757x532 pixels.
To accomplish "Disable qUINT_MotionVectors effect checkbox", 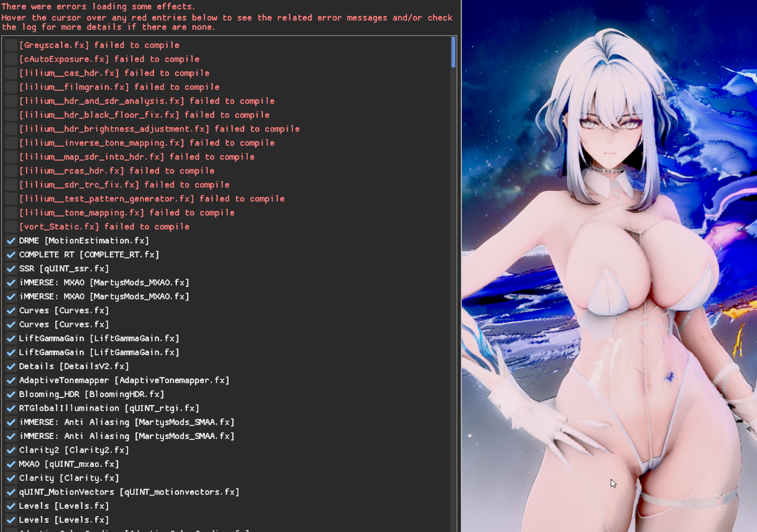I will tap(11, 492).
